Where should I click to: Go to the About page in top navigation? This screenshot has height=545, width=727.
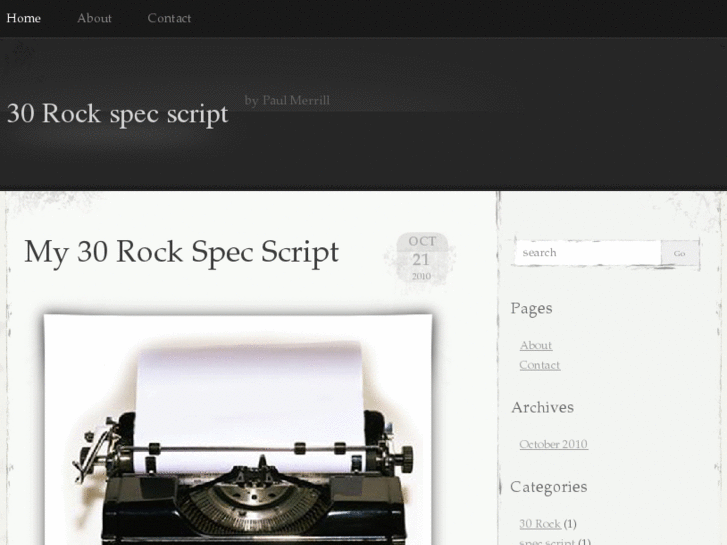pos(94,19)
